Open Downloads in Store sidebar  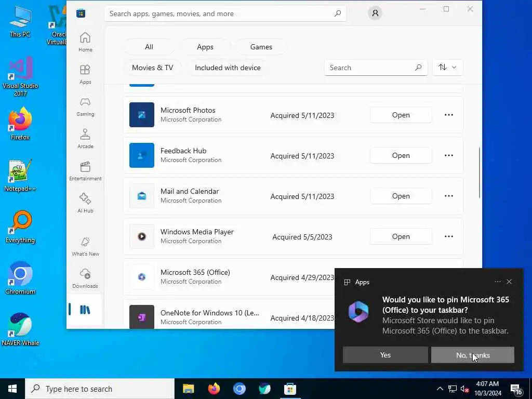point(85,278)
